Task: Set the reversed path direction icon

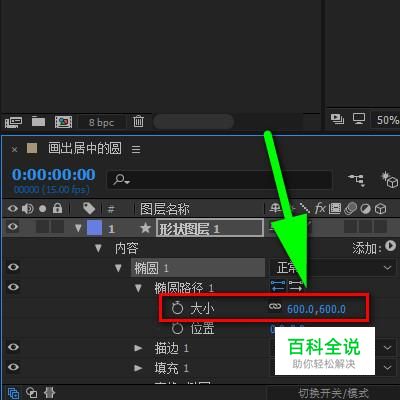Action: pos(295,286)
